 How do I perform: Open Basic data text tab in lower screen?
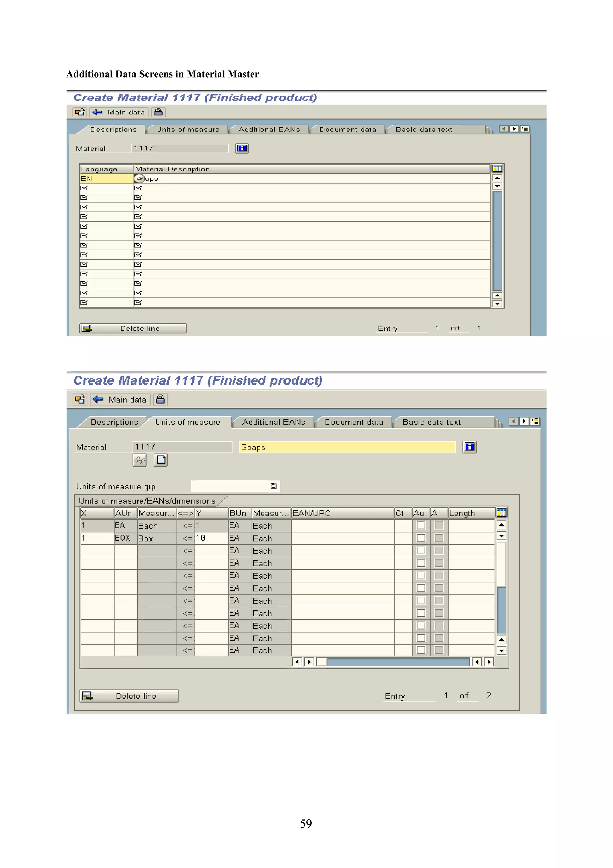(432, 422)
